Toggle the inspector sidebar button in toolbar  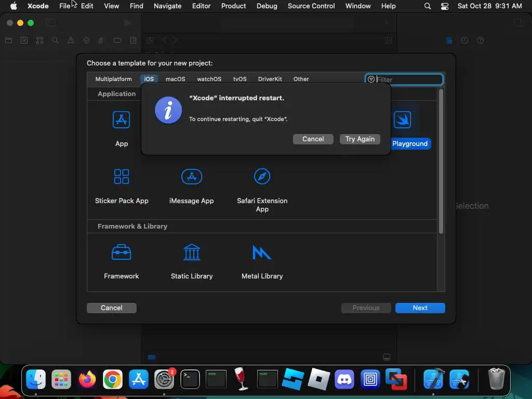(518, 23)
